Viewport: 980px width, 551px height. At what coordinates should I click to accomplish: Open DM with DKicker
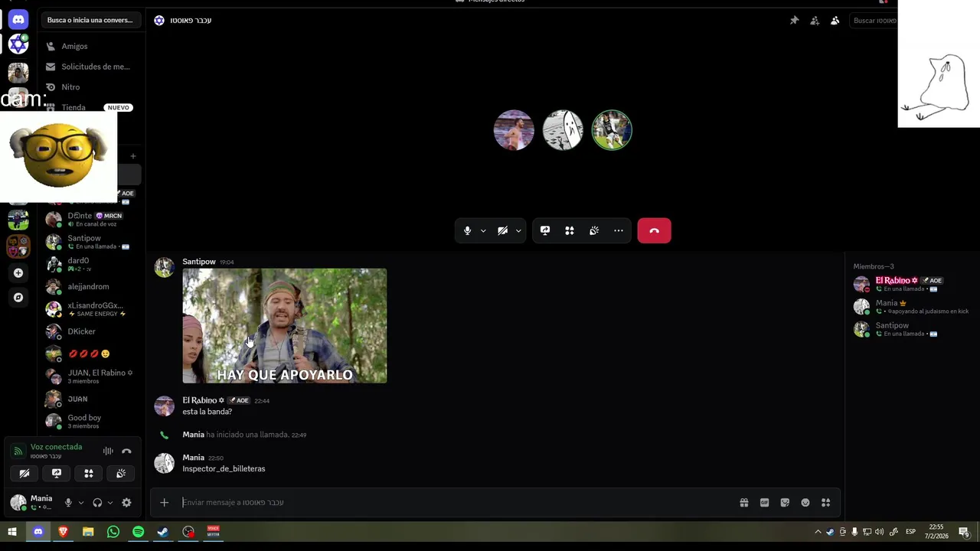tap(92, 331)
